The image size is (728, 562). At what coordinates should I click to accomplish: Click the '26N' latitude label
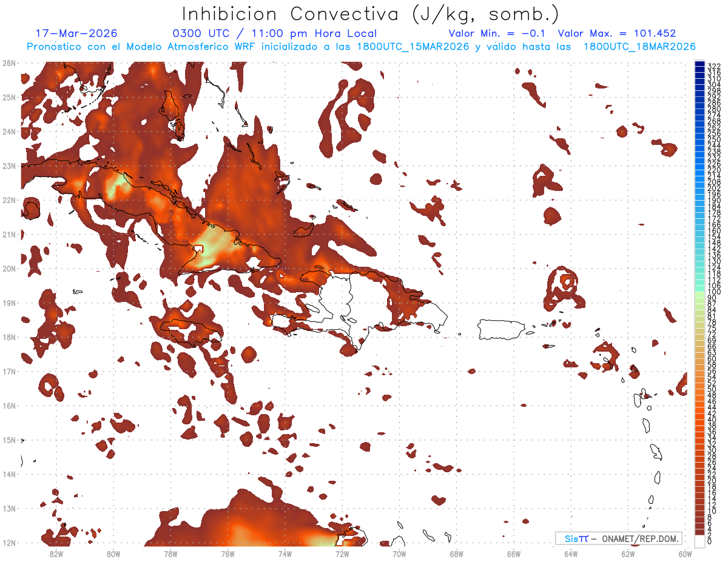point(8,62)
